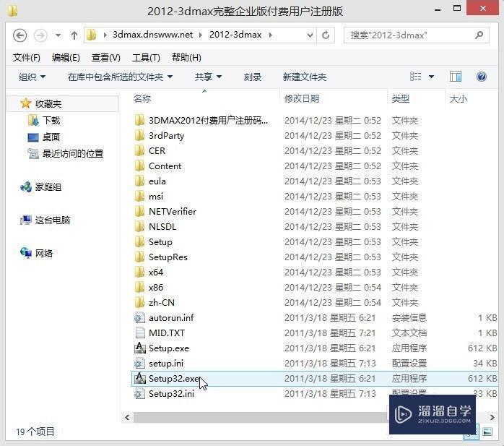Sort by 名称 column header
504x446 pixels.
pyautogui.click(x=142, y=98)
